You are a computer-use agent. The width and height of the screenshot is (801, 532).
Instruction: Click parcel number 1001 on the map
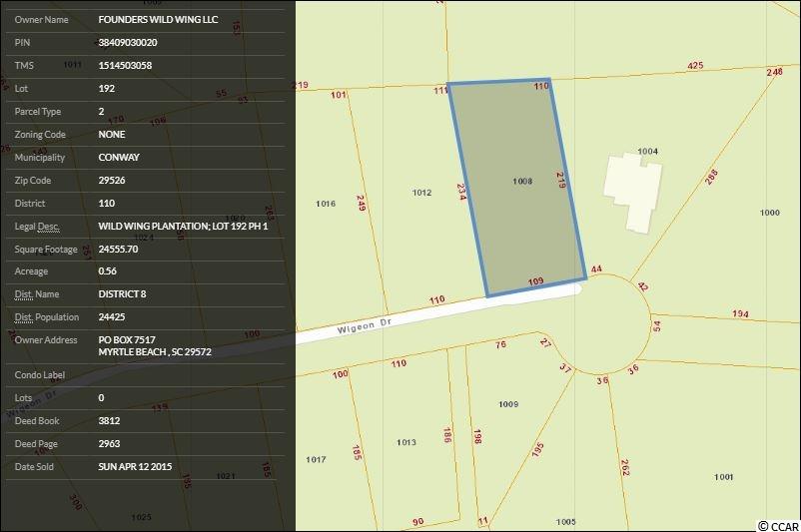tap(723, 477)
